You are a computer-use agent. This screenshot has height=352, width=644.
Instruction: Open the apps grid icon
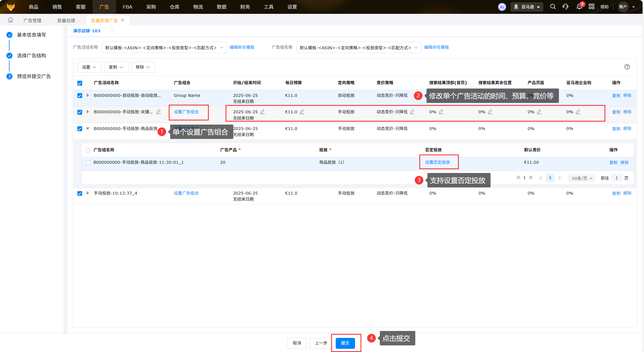pos(592,7)
